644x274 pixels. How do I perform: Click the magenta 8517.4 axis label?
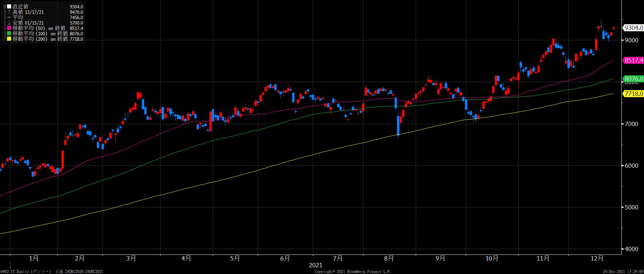(x=633, y=61)
